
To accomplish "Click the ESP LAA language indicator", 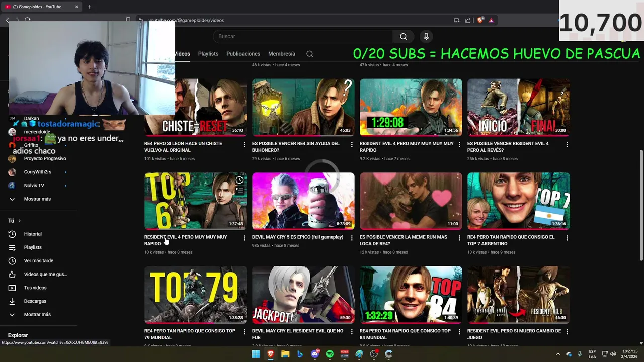I will (592, 354).
